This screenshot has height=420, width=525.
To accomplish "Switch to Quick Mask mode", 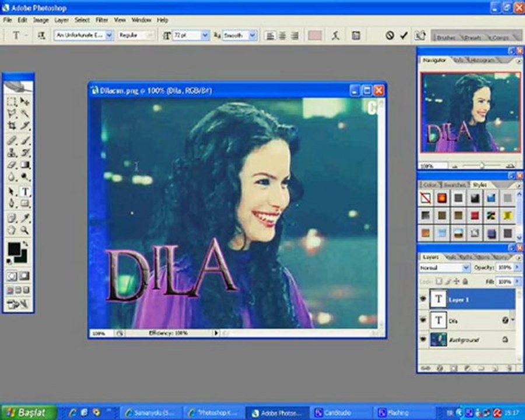I will [24, 276].
